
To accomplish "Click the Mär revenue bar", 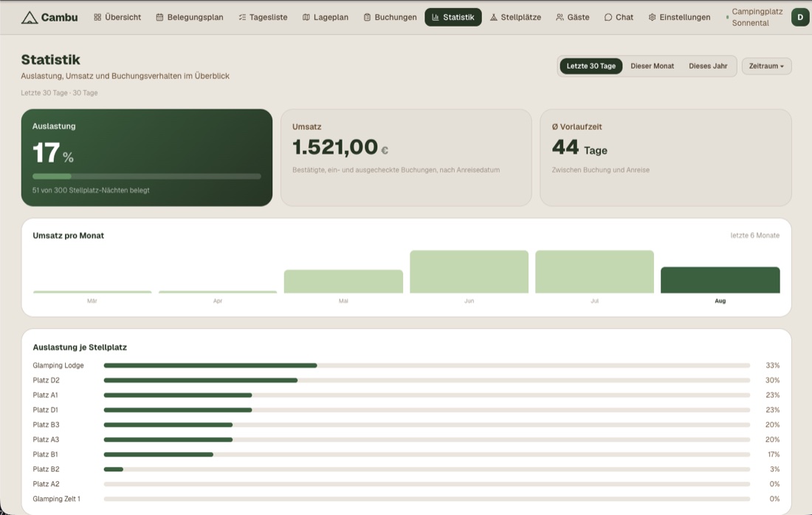I will [92, 292].
